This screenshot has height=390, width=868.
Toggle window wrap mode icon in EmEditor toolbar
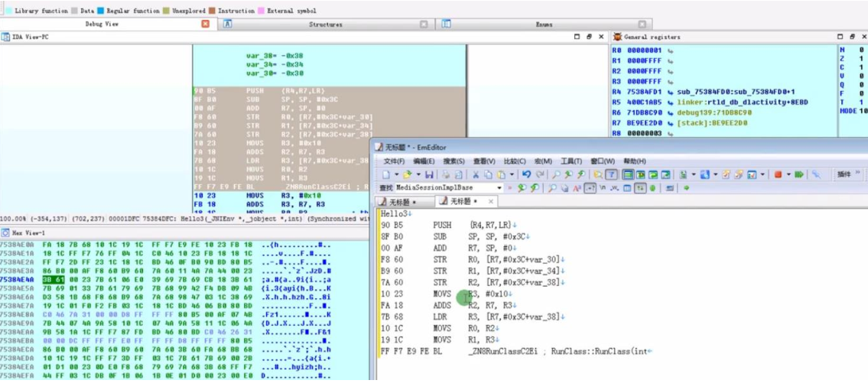[652, 174]
